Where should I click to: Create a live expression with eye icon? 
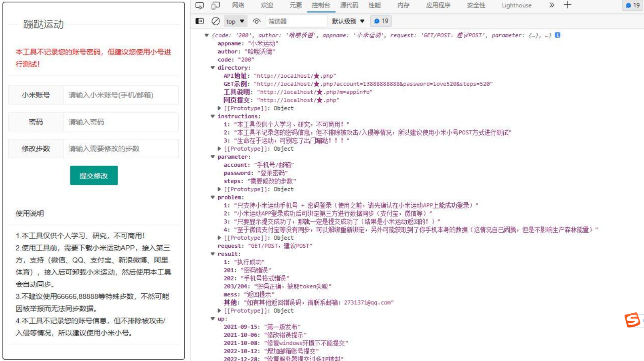(256, 21)
